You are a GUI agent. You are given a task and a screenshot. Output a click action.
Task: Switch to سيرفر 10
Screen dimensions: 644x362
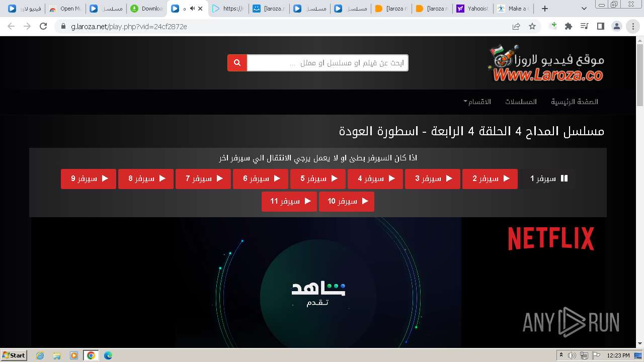tap(347, 201)
